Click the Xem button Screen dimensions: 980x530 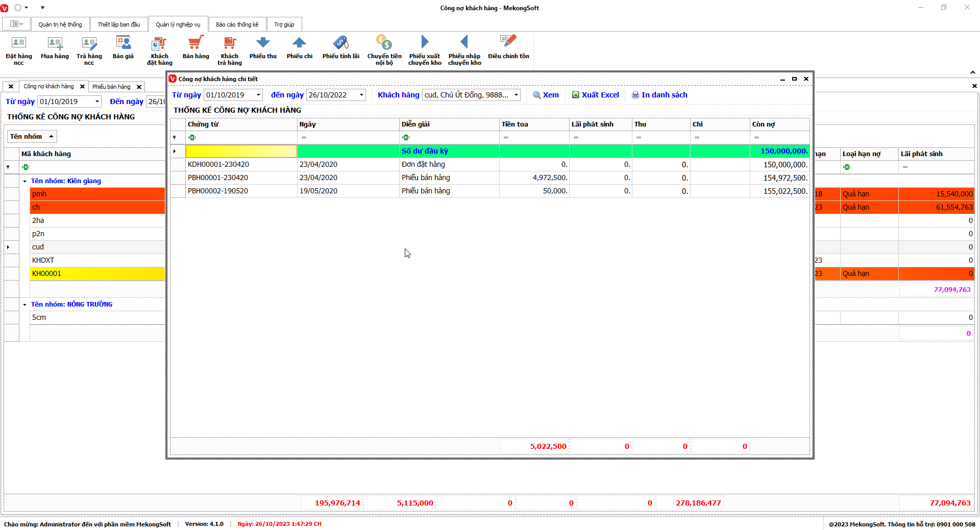point(546,95)
